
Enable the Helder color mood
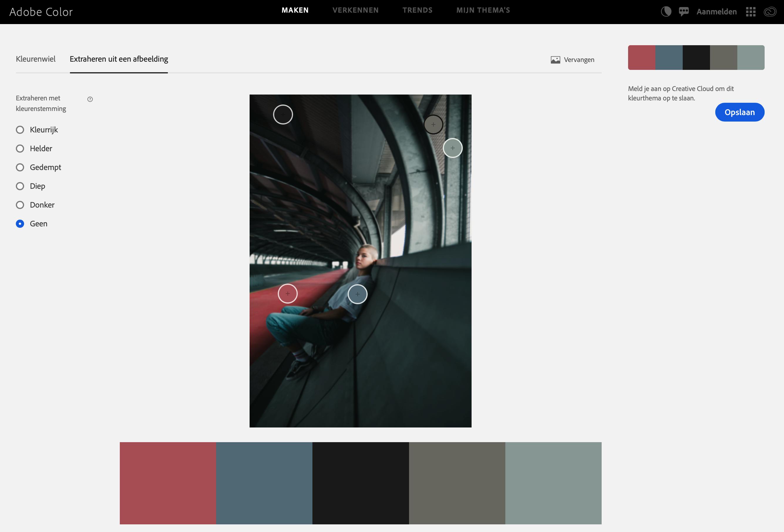click(x=20, y=149)
